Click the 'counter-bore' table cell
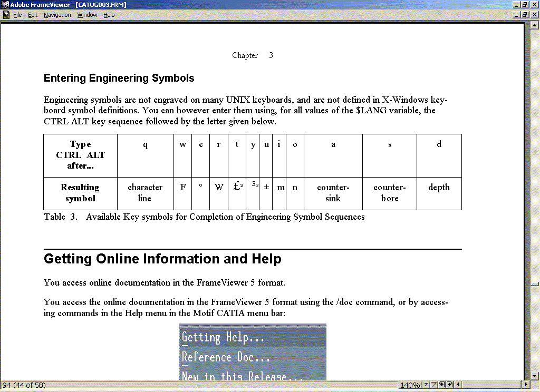The image size is (540, 392). [390, 193]
